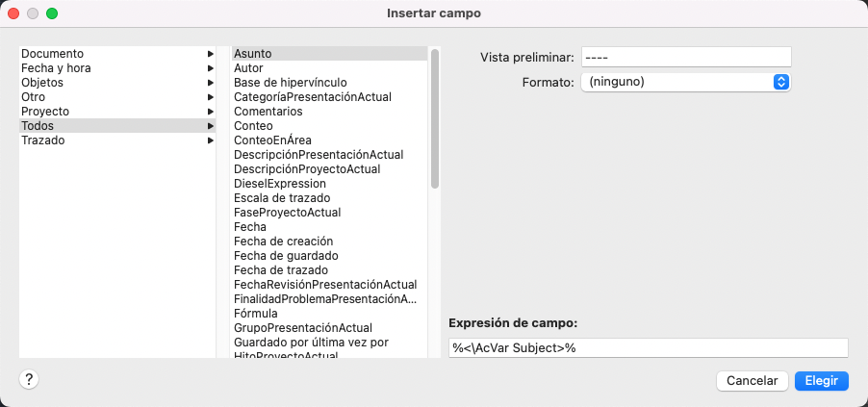Expand the Fecha y hora category arrow
The width and height of the screenshot is (868, 407).
coord(210,68)
